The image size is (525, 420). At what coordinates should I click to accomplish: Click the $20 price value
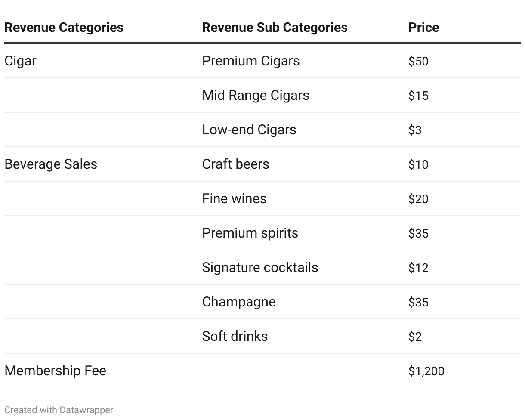tap(418, 199)
